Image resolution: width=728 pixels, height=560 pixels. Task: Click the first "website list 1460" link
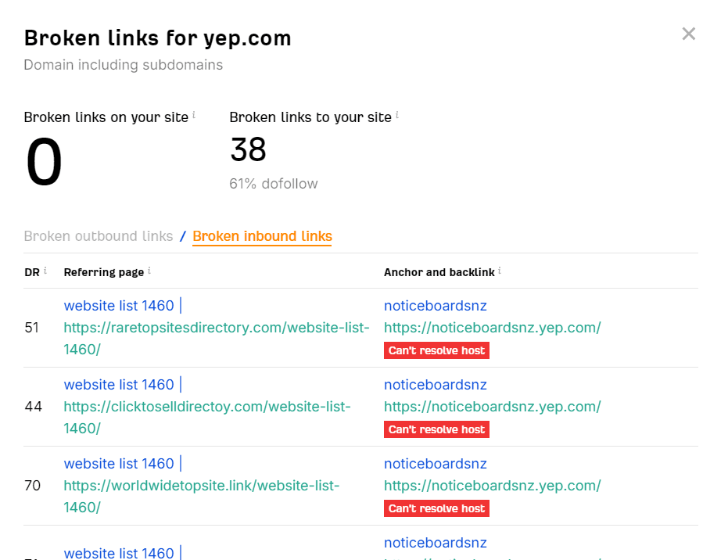click(x=120, y=305)
